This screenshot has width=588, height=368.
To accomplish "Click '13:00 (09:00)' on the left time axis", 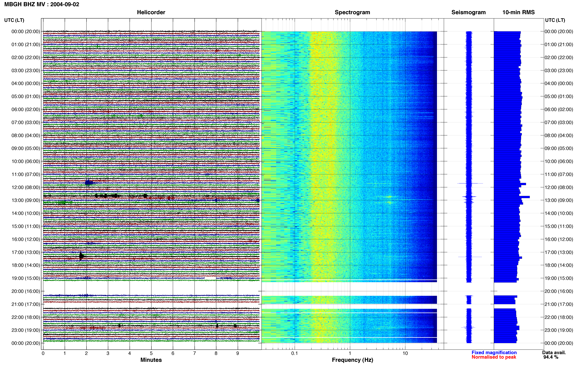I will point(26,200).
